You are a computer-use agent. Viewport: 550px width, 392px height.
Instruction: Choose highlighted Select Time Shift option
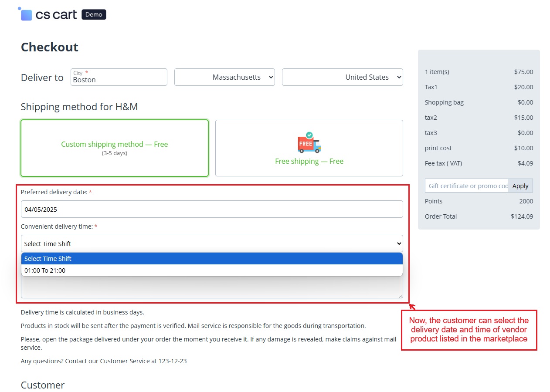click(212, 259)
